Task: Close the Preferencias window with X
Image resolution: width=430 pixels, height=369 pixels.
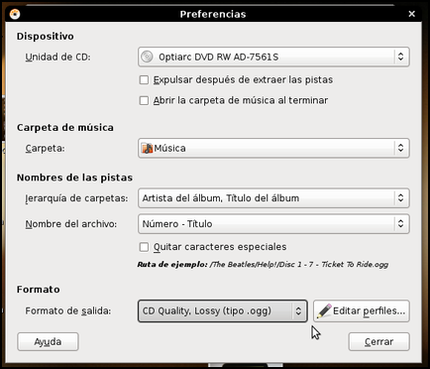Action: pyautogui.click(x=412, y=14)
